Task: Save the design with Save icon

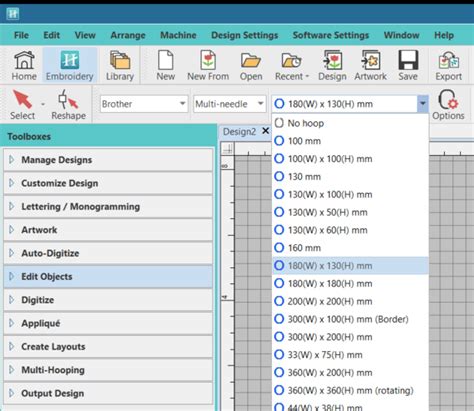Action: click(x=408, y=65)
